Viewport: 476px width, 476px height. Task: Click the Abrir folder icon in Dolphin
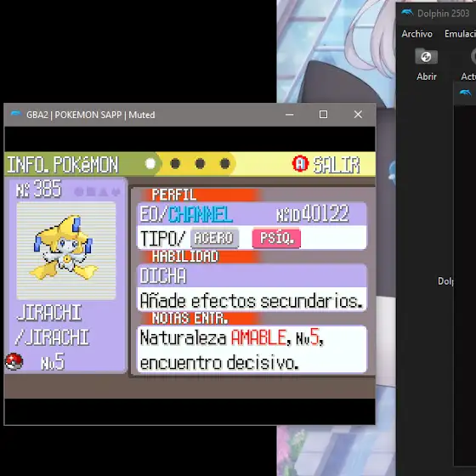[x=426, y=56]
